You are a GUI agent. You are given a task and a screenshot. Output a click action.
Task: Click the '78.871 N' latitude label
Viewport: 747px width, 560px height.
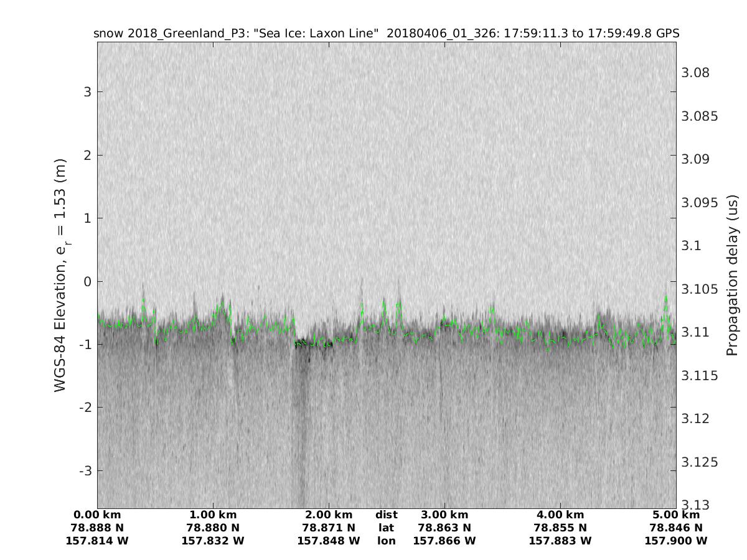pos(329,528)
